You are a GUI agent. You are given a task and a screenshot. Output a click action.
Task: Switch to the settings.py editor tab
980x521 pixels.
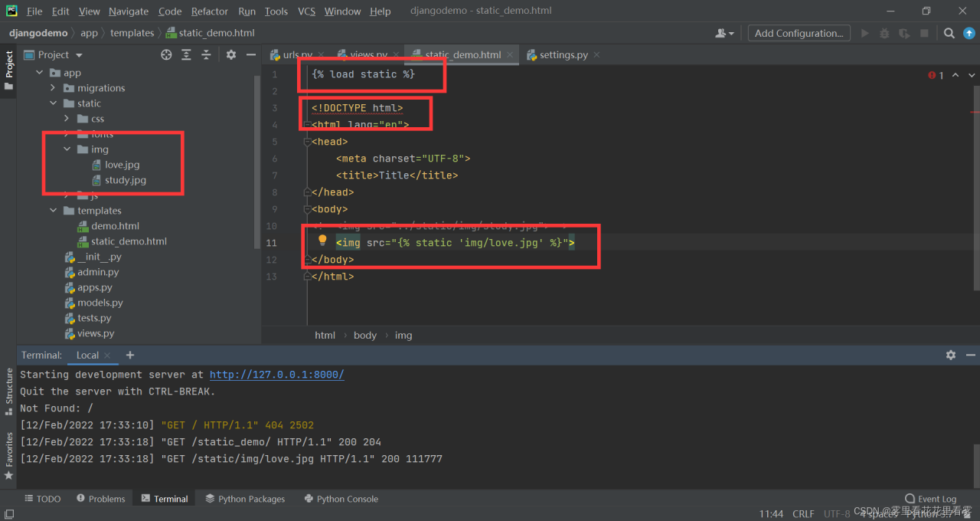click(x=563, y=55)
